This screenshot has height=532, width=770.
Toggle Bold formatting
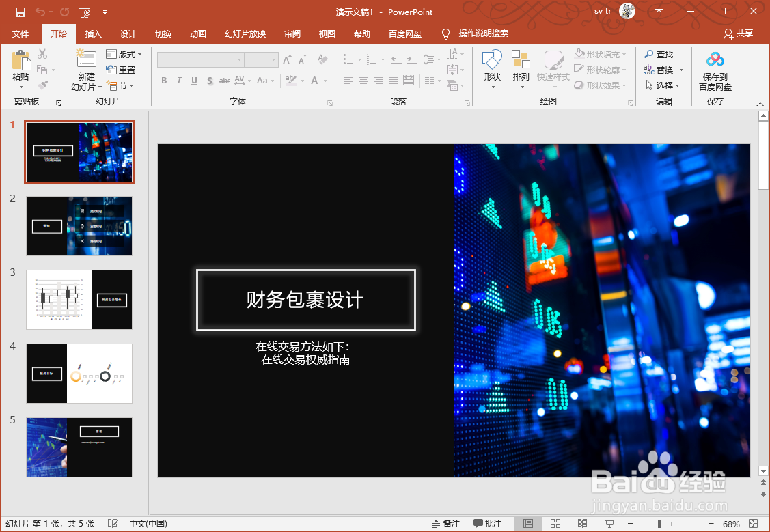164,81
